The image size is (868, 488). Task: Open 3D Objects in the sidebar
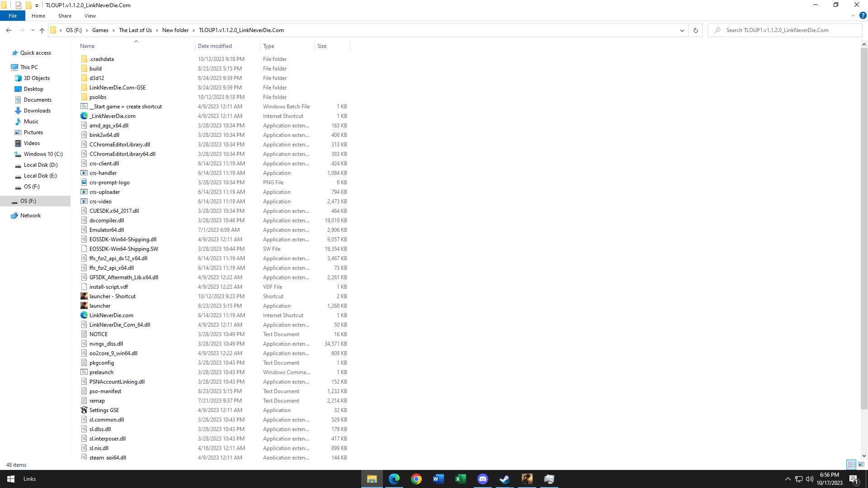tap(37, 78)
